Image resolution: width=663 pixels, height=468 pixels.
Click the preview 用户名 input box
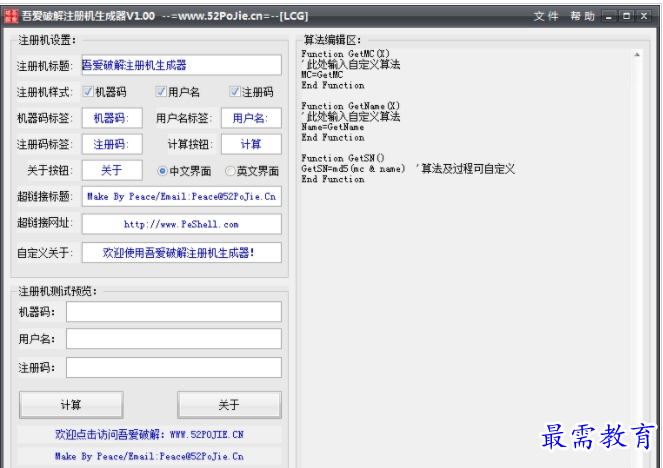tap(174, 339)
